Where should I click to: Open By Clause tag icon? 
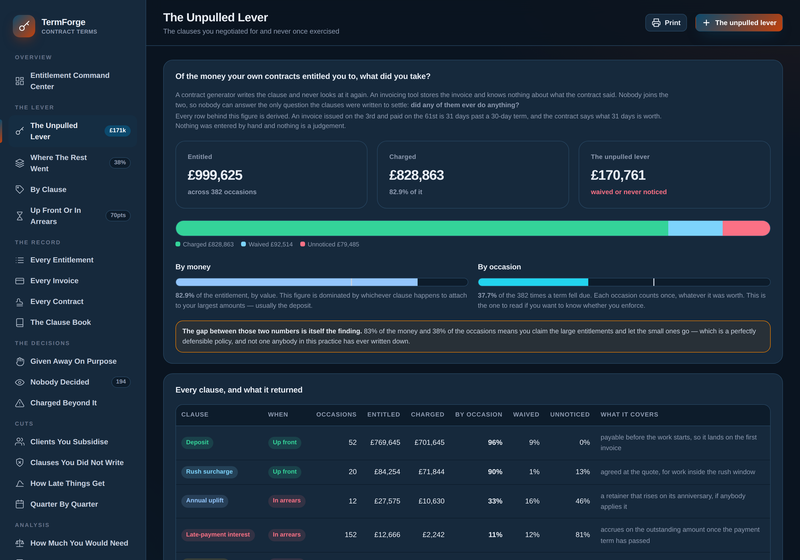coord(19,189)
